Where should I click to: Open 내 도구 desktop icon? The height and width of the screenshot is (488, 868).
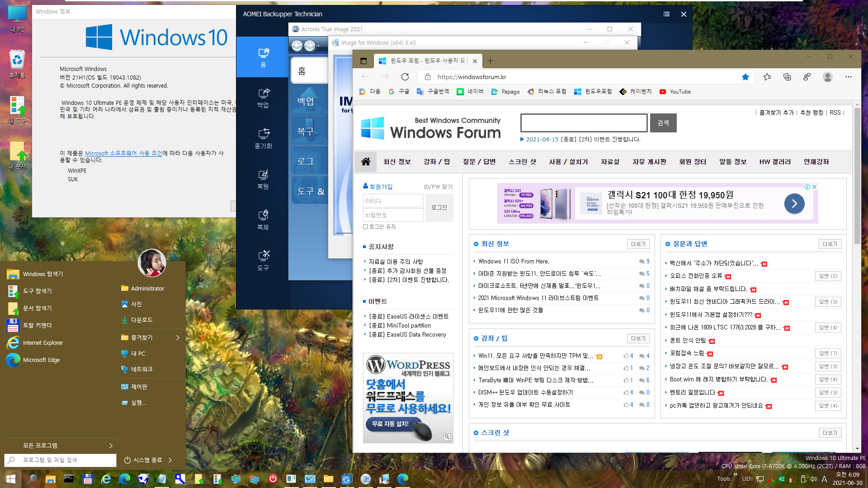(x=17, y=110)
